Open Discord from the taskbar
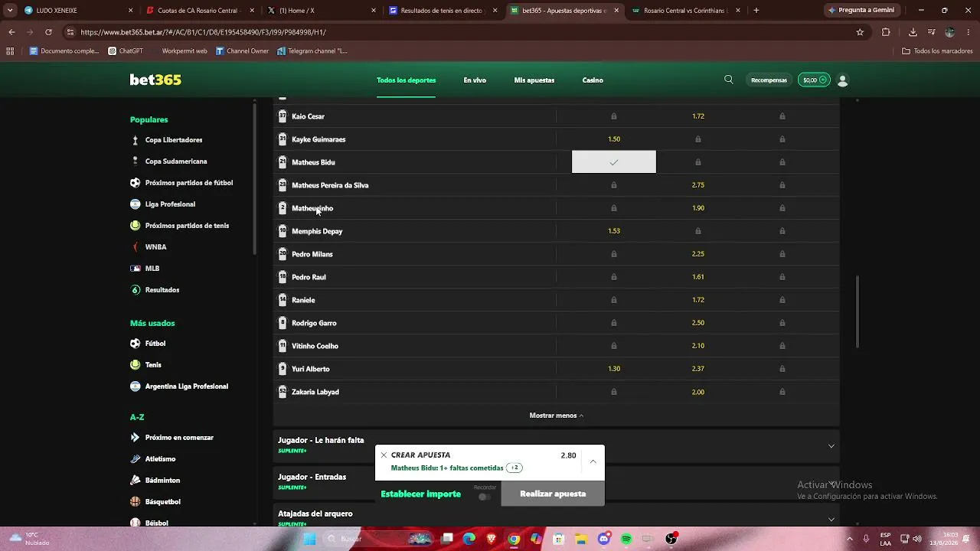Viewport: 980px width, 551px height. pos(603,539)
